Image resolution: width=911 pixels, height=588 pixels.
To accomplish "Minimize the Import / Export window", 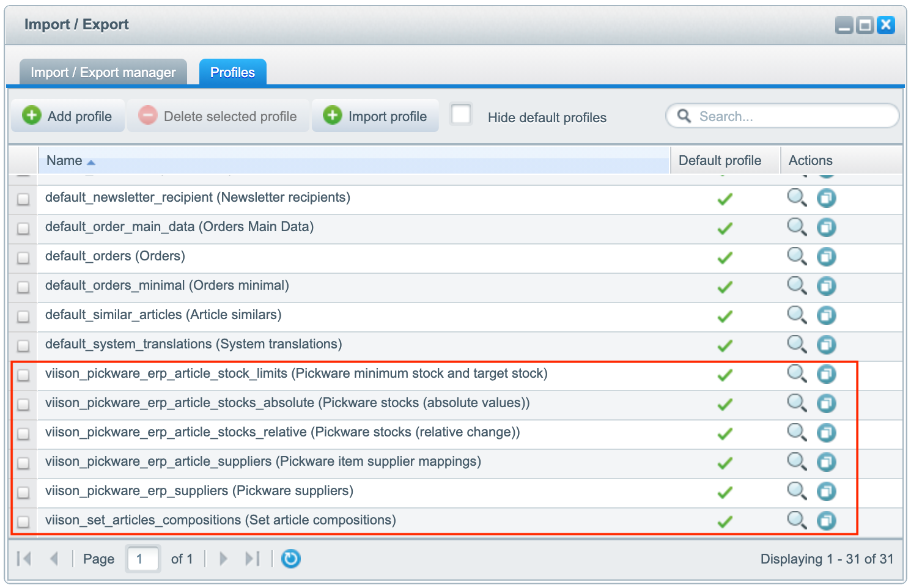I will point(844,25).
